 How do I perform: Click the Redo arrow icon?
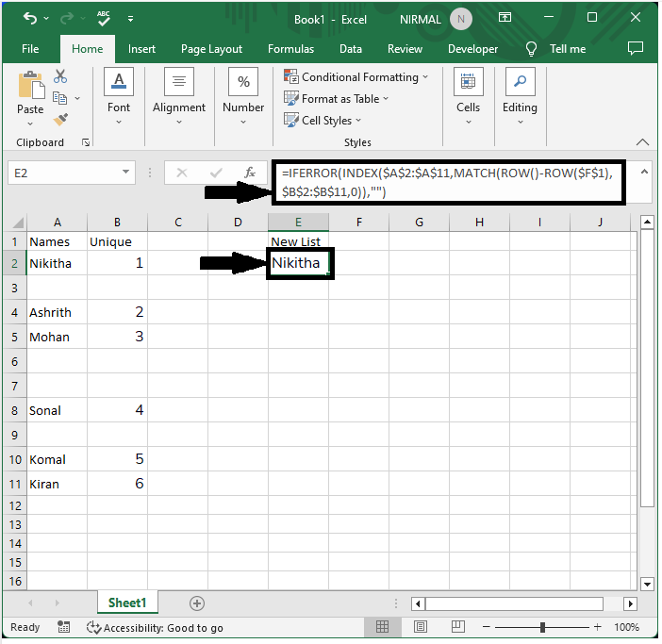coord(67,18)
